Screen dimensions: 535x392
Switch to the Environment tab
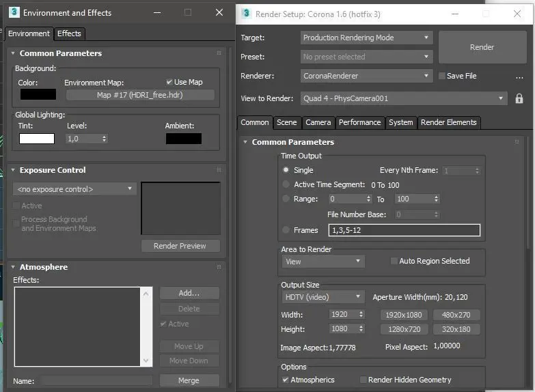[29, 33]
